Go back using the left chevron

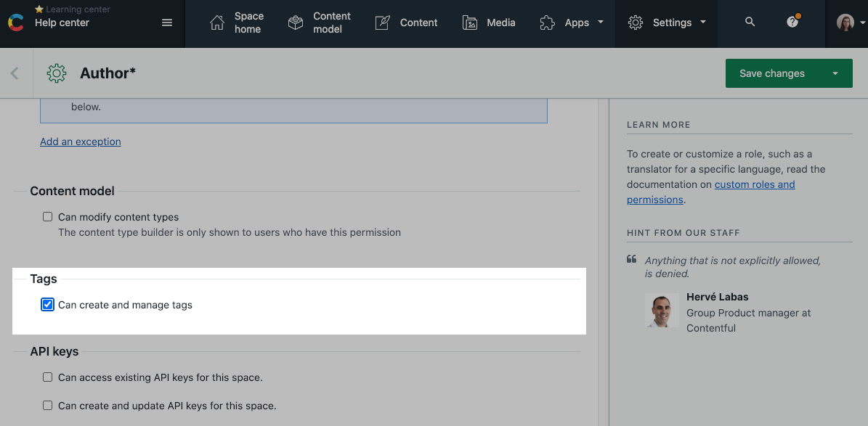(x=15, y=73)
